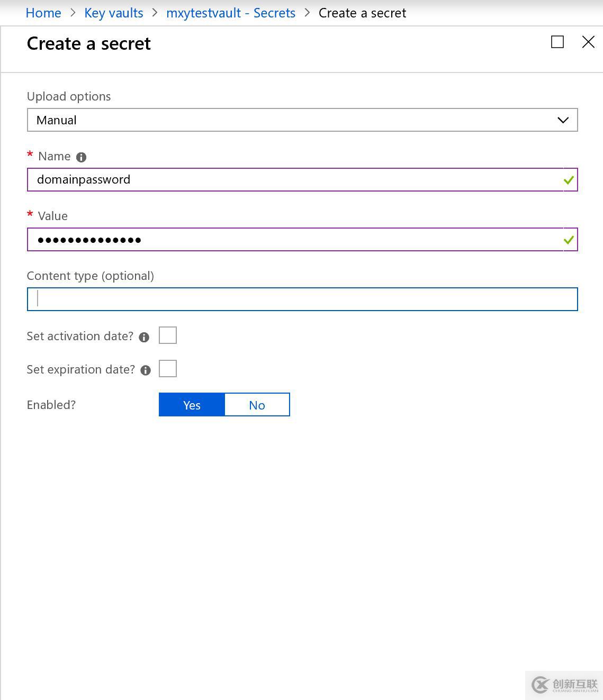603x700 pixels.
Task: Click the Content type input field
Action: pos(302,299)
